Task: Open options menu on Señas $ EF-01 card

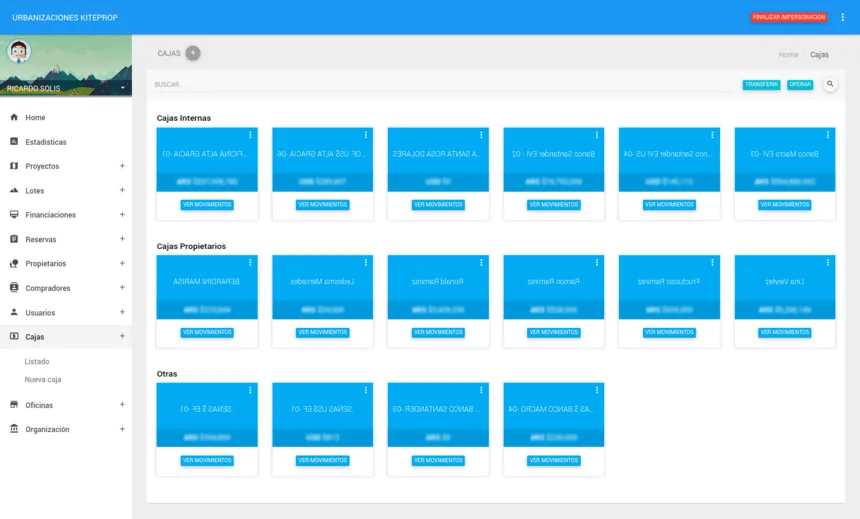Action: tap(250, 390)
